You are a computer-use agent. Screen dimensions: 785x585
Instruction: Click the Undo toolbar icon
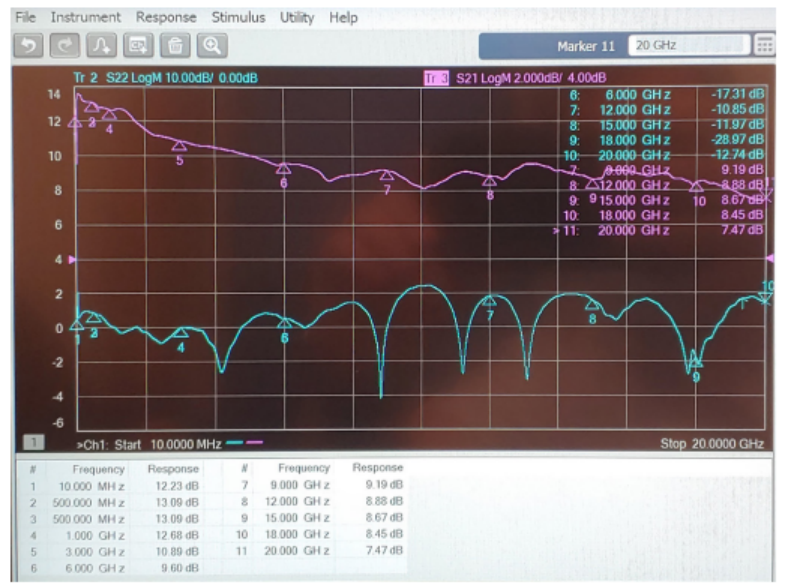click(x=27, y=45)
